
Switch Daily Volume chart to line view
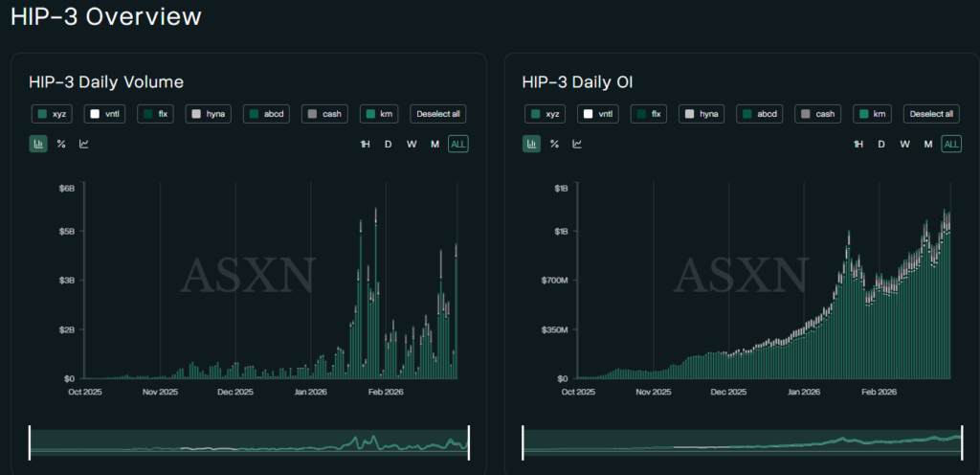[x=84, y=145]
